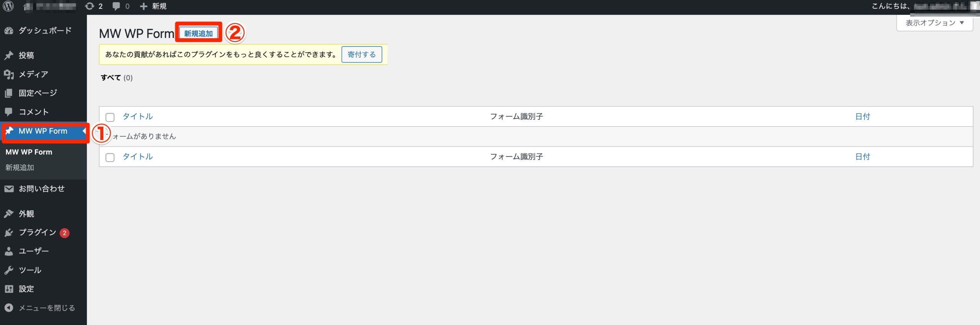Select the すべて (0) filter link
The image size is (980, 325).
pos(116,78)
